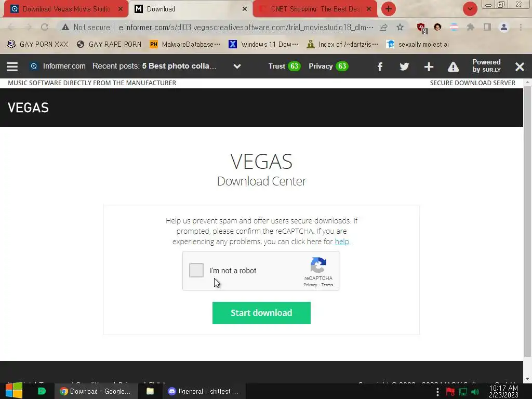Screen dimensions: 532x399
Task: Open the Informer.com hamburger menu
Action: point(12,66)
